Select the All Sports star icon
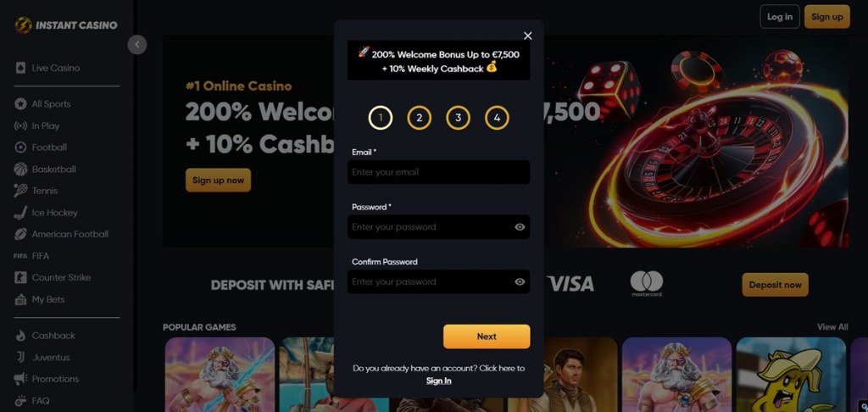 (20, 103)
